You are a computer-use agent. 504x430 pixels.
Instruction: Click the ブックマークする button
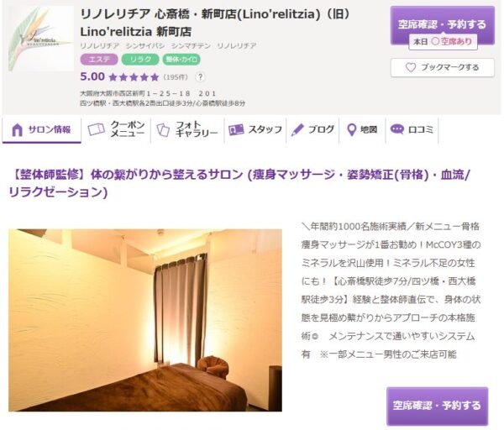[x=443, y=67]
